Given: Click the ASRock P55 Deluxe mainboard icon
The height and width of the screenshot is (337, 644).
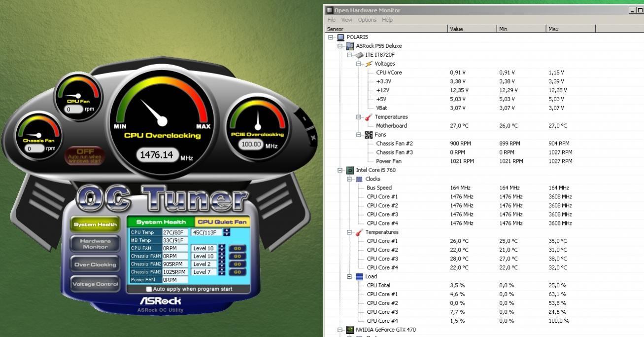Looking at the screenshot, I should click(350, 46).
